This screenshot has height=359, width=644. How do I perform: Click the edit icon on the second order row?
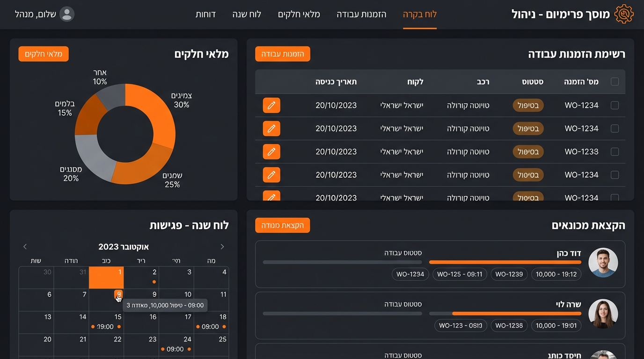(x=271, y=128)
